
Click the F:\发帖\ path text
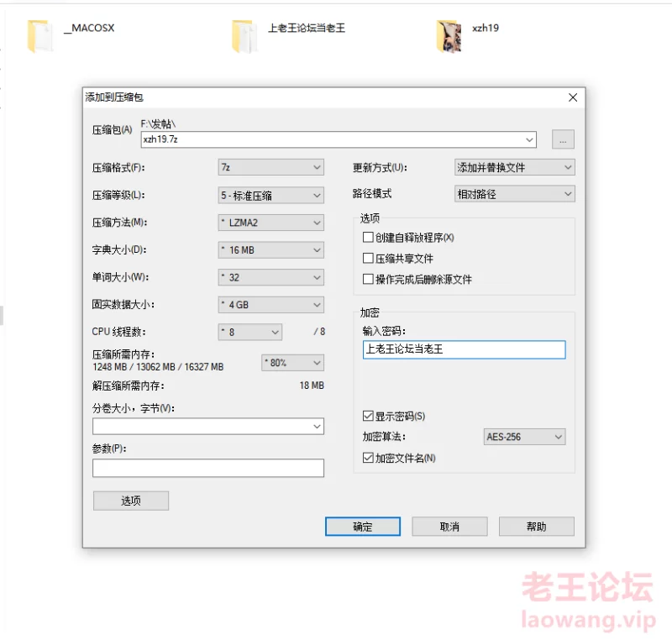158,124
